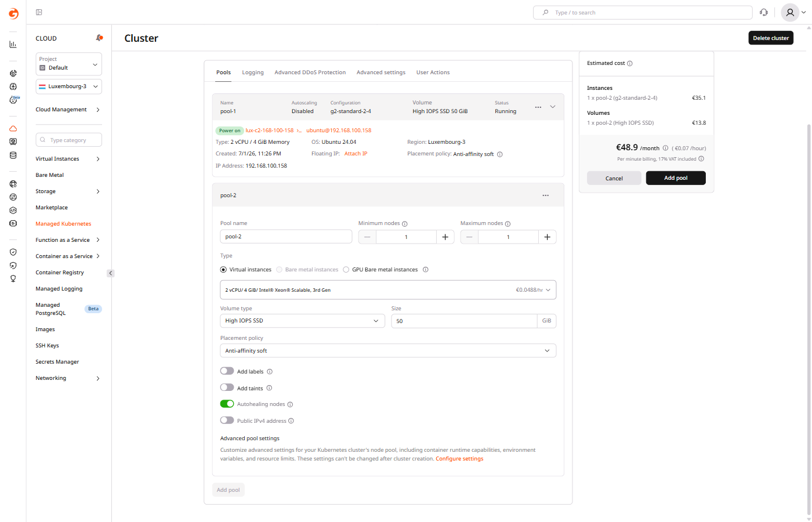Open the lux-c2-168-100-158 instance link
This screenshot has width=812, height=522.
(270, 130)
